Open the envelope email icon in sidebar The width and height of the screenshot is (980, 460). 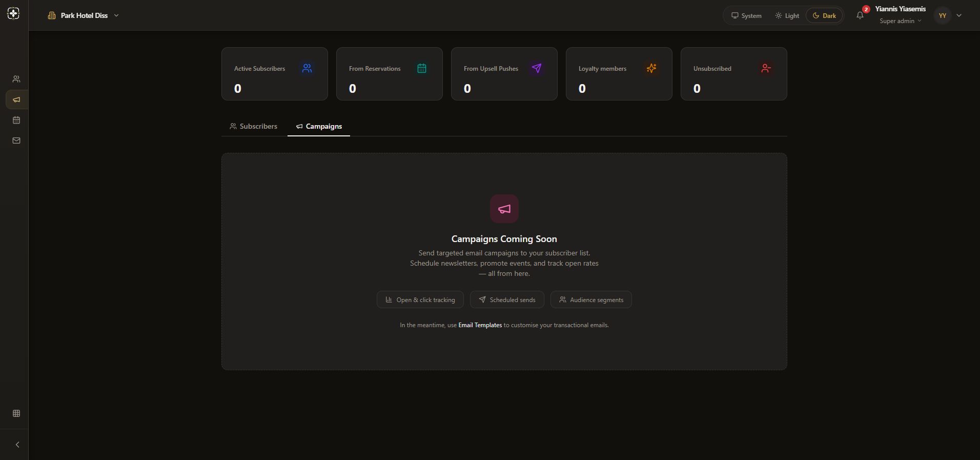pyautogui.click(x=16, y=141)
